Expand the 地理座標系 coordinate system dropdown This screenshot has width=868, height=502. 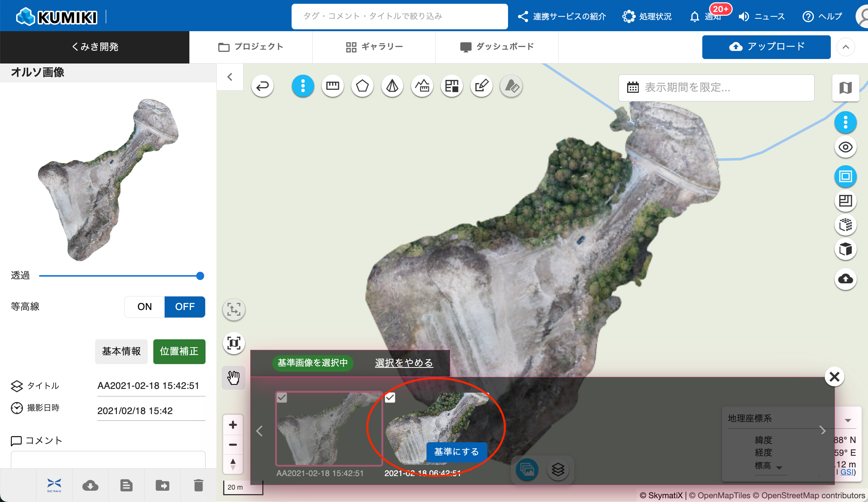tap(848, 420)
